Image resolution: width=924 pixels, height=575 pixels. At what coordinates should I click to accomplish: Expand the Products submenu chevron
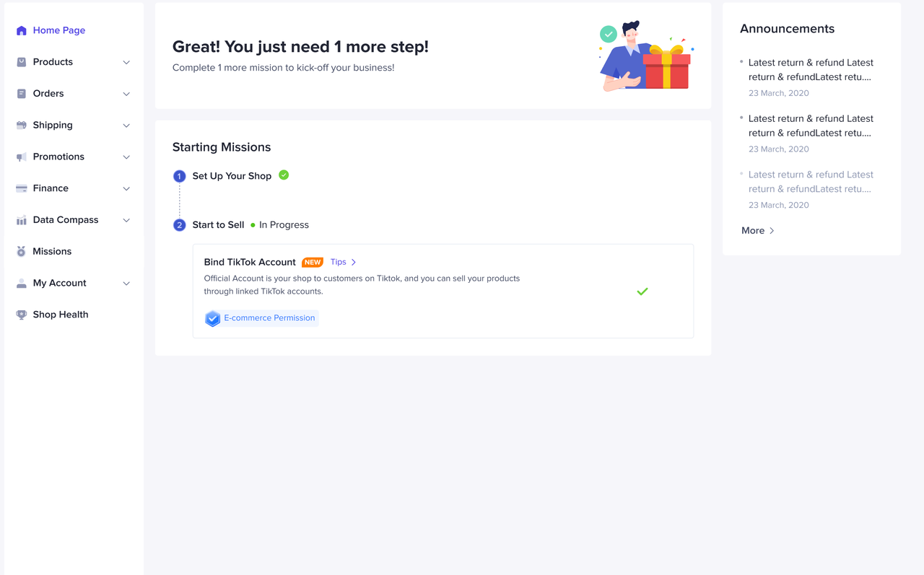point(126,63)
